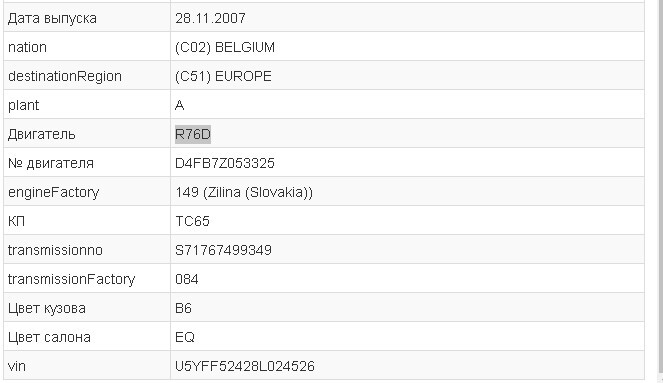Click the gearbox code TC65
Image resolution: width=663 pixels, height=383 pixels.
click(x=192, y=221)
